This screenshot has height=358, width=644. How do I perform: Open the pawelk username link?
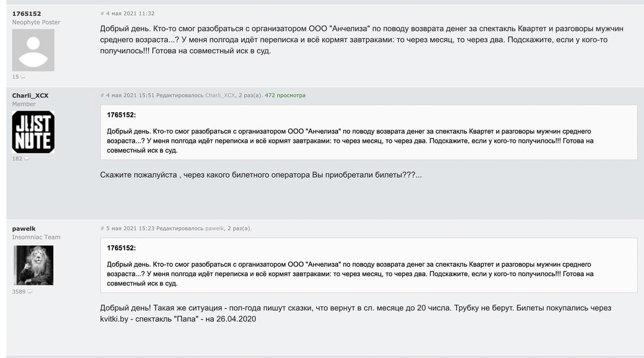click(x=24, y=228)
